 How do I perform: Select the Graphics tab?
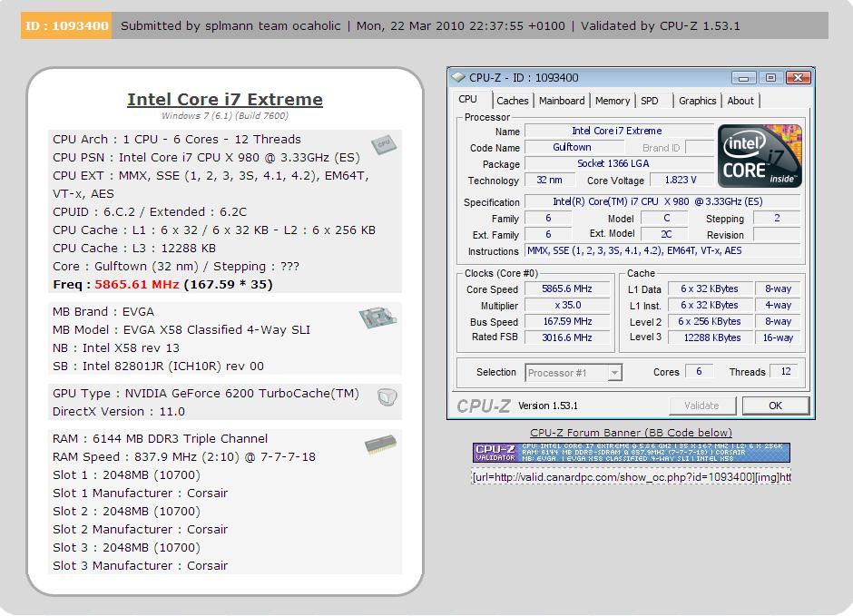point(697,101)
